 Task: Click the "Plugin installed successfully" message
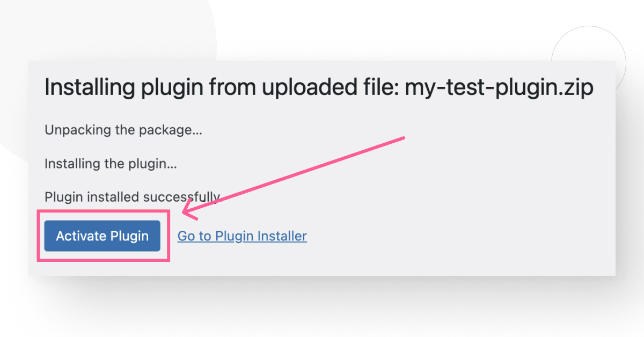coord(132,197)
